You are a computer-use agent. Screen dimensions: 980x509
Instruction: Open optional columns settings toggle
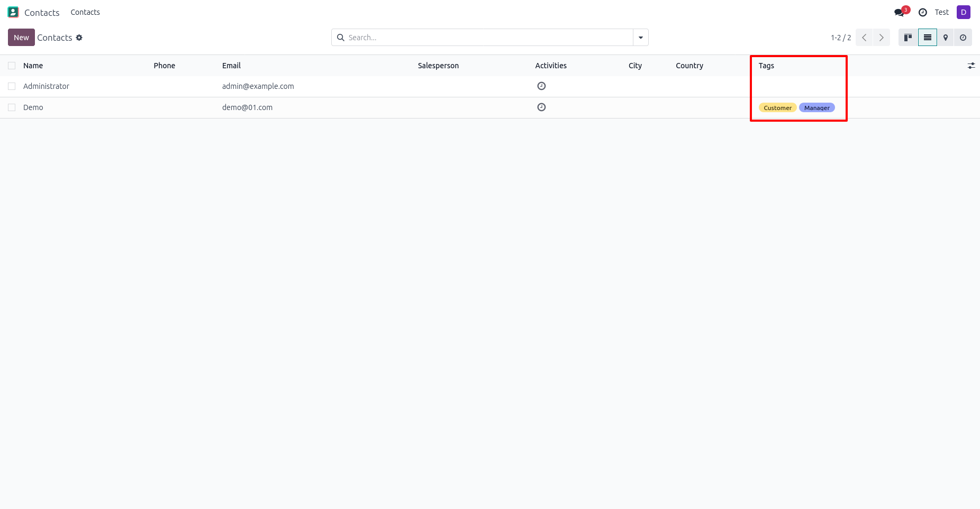[971, 66]
